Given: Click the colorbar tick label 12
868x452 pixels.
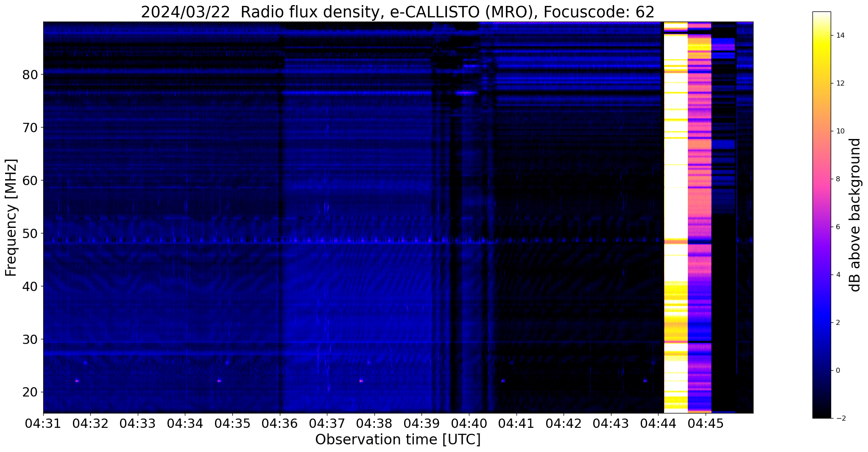Looking at the screenshot, I should click(x=840, y=83).
